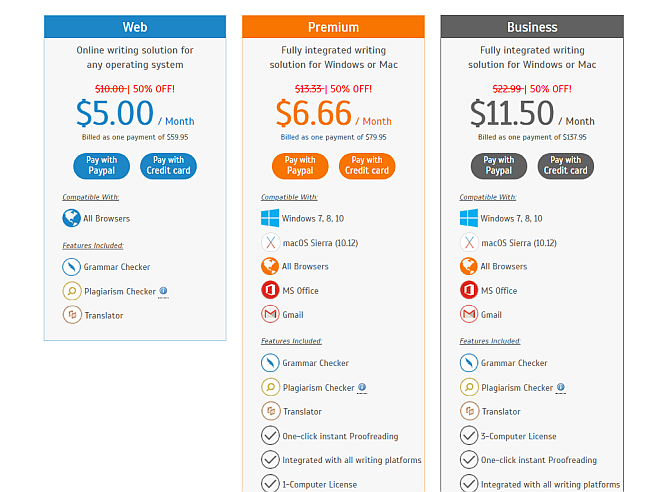Click the Gmail icon in Business plan
This screenshot has height=492, width=670.
[469, 314]
